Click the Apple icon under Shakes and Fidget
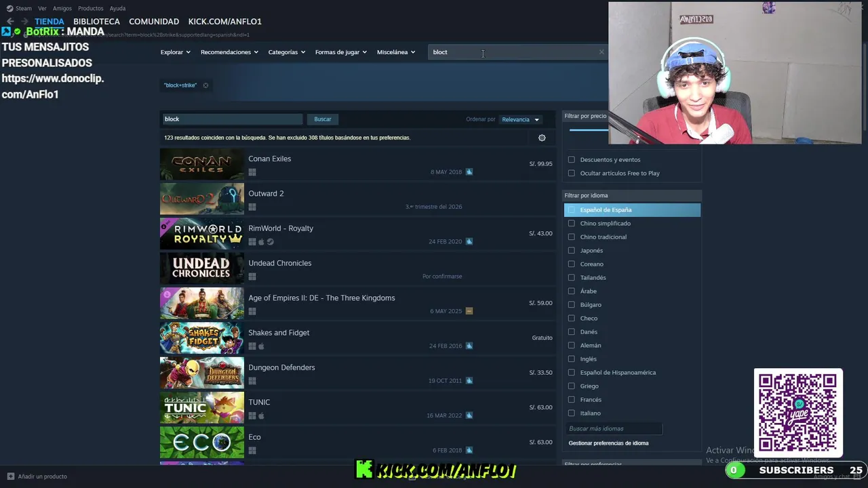Image resolution: width=868 pixels, height=488 pixels. coord(261,346)
